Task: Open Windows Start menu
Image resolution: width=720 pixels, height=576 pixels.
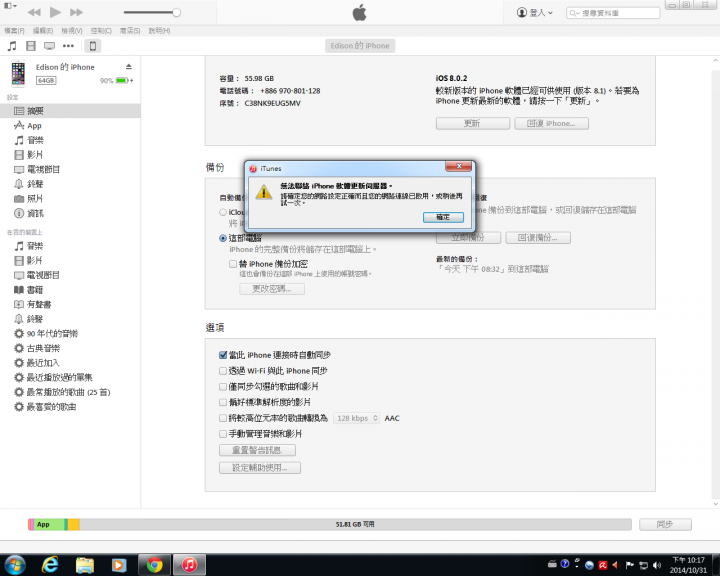Action: coord(15,565)
